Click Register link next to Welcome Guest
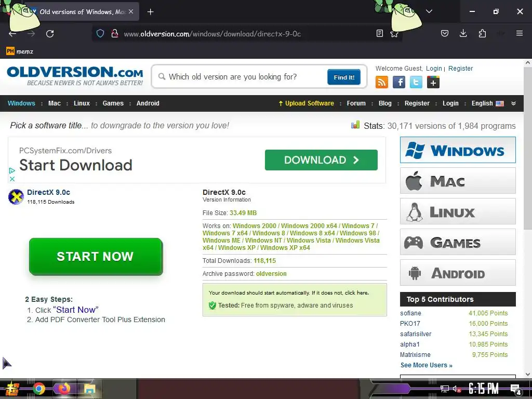Screen dimensions: 532x399 coord(460,68)
